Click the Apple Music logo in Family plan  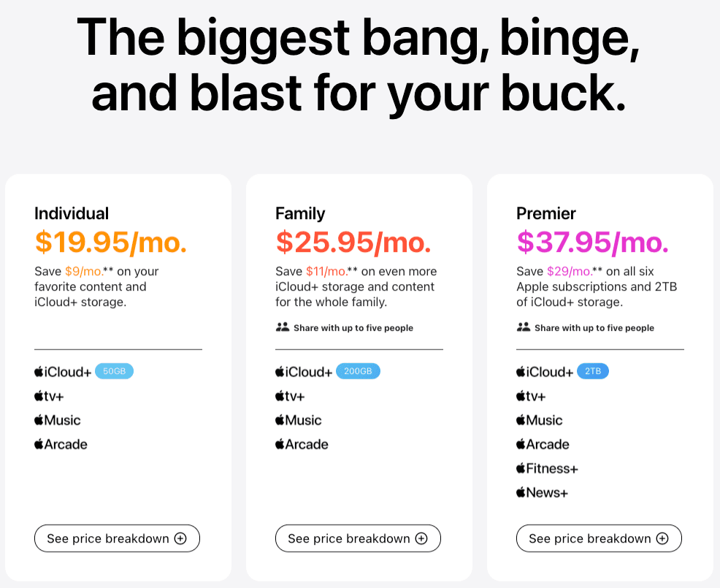pos(299,420)
